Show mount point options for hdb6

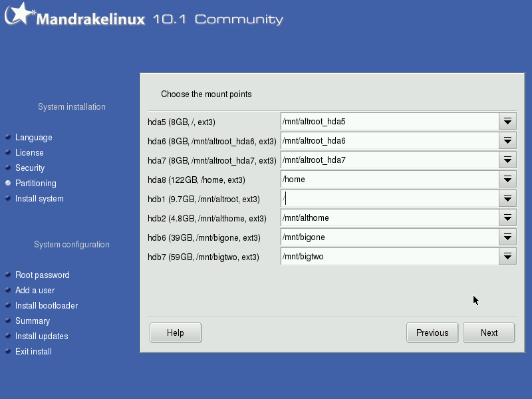[x=507, y=237]
